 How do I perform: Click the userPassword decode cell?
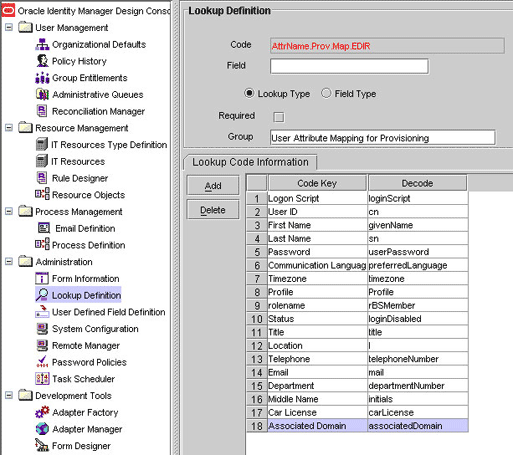(418, 252)
